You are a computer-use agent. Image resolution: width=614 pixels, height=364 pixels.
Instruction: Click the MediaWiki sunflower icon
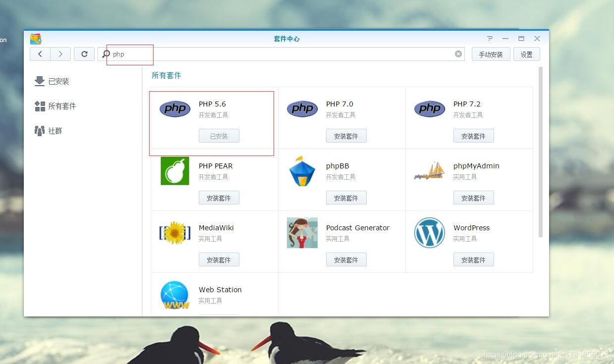coord(174,233)
